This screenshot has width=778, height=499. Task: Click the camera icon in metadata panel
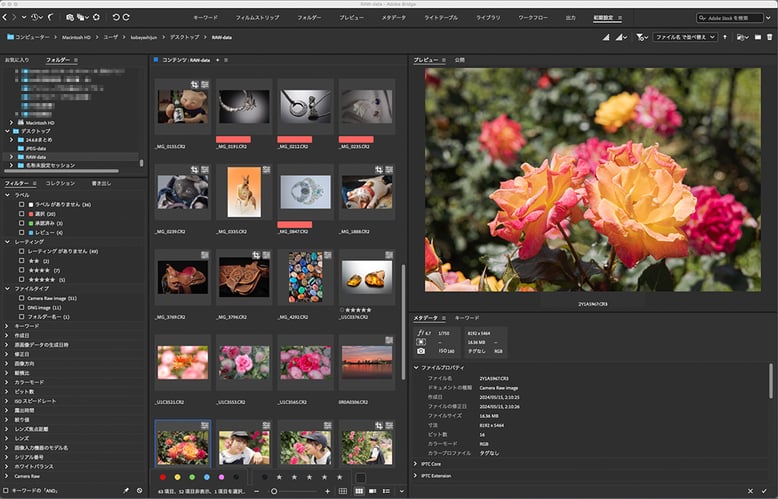click(x=421, y=351)
